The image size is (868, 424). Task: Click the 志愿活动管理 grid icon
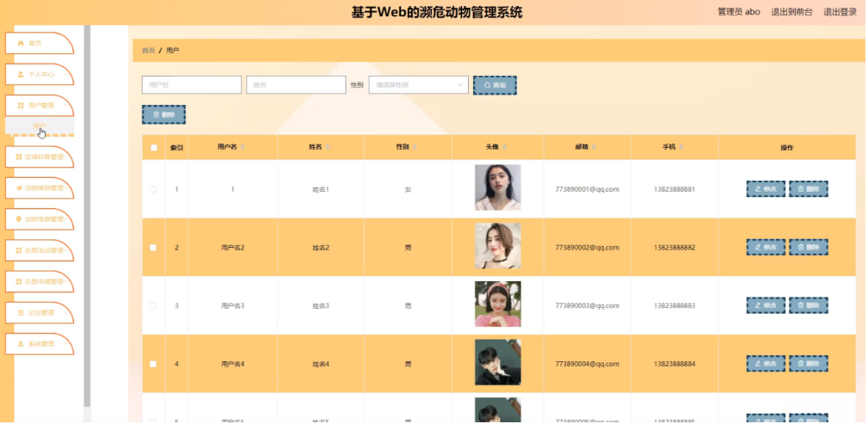tap(18, 251)
